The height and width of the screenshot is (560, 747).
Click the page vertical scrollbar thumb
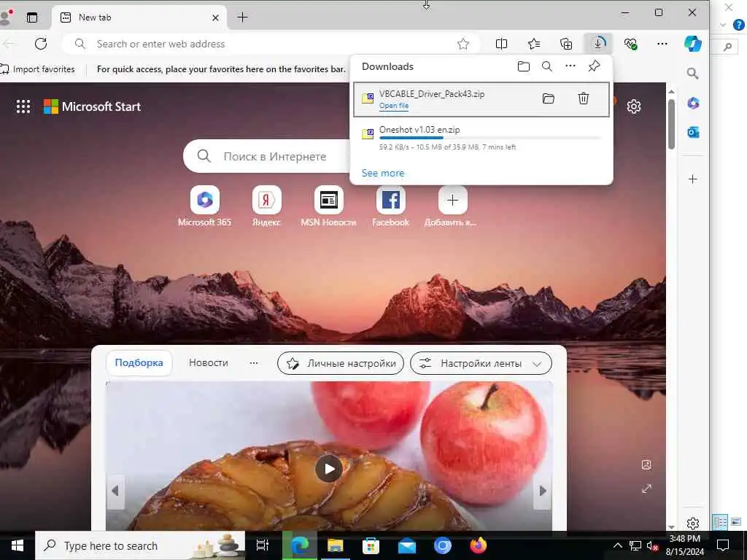coord(672,124)
